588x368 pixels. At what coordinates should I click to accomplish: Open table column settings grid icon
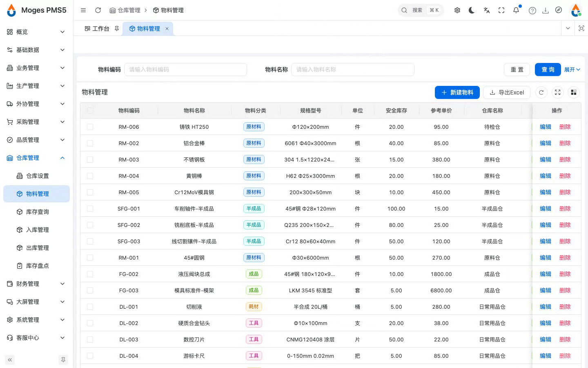click(x=574, y=92)
